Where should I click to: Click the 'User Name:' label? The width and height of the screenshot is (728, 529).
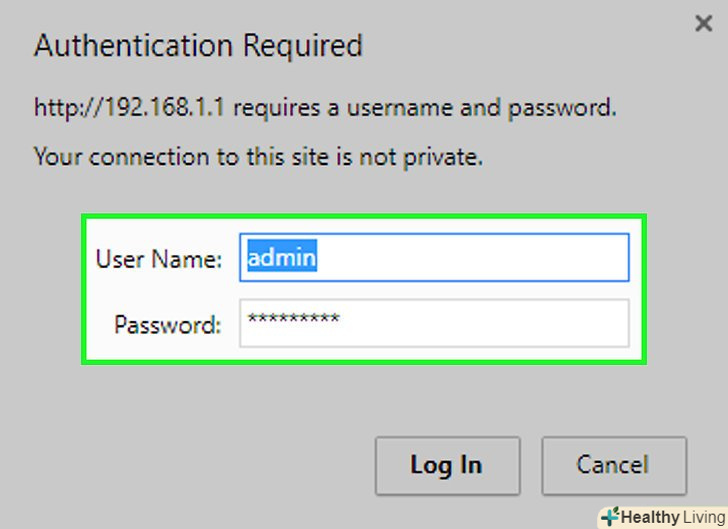(158, 259)
